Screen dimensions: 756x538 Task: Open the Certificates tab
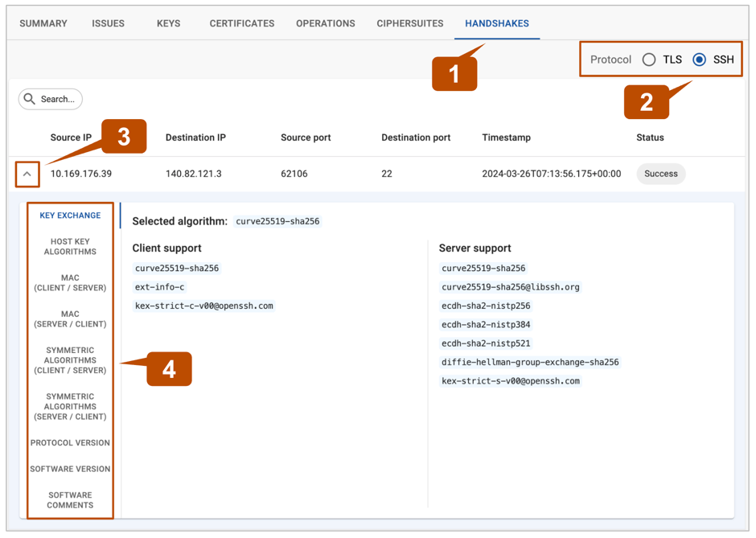tap(242, 23)
